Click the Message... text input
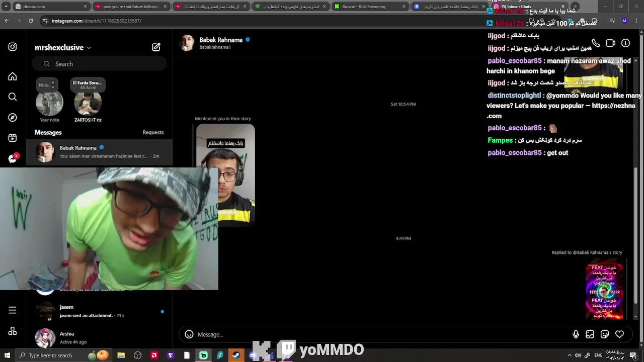This screenshot has height=362, width=644. point(382,334)
